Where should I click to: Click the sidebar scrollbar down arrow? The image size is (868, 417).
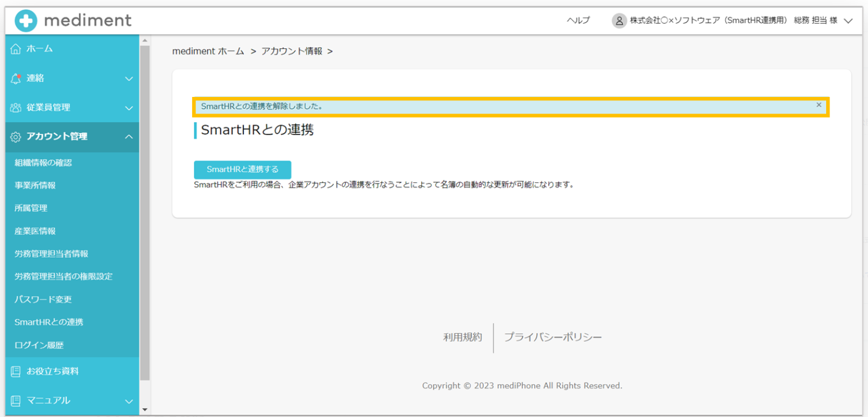145,410
